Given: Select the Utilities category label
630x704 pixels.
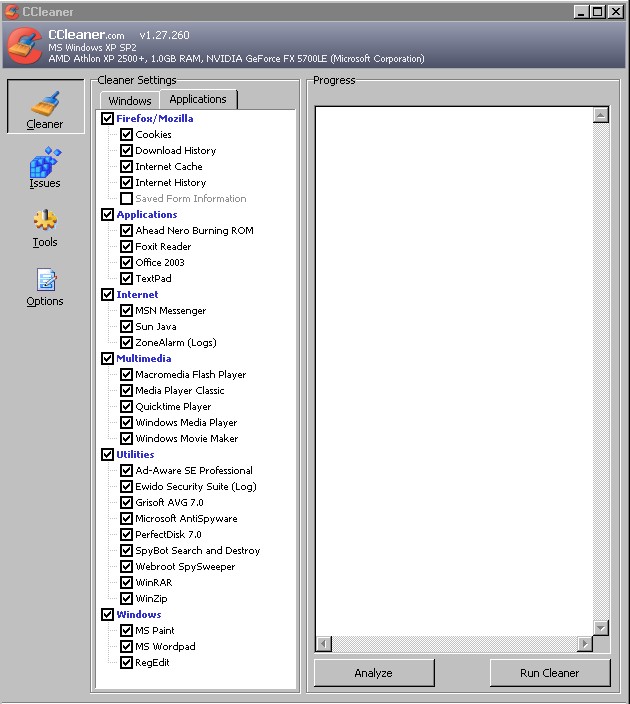Looking at the screenshot, I should (135, 454).
